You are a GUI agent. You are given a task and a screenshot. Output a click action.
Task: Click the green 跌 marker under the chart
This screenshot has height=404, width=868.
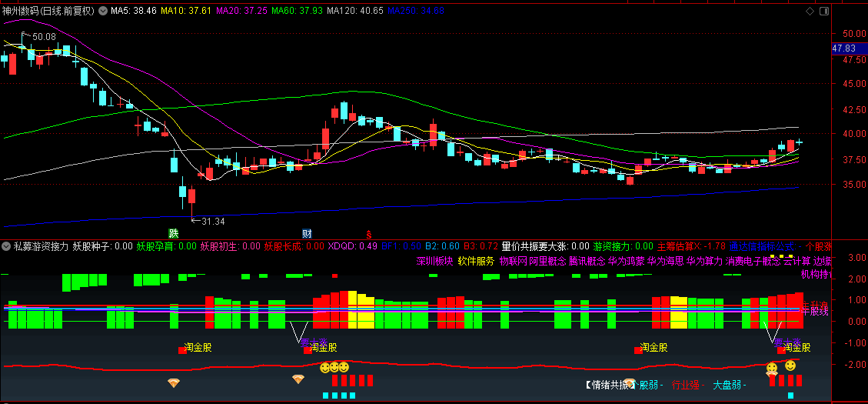(175, 233)
